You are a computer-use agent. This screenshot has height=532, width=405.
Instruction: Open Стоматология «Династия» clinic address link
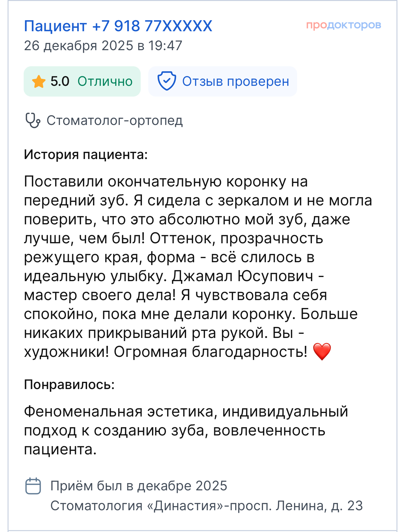207,506
